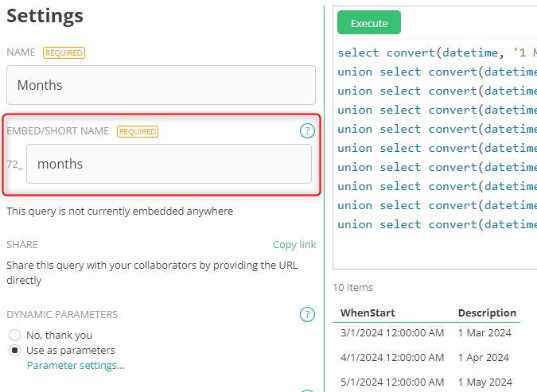
Task: Click the "1 Mar 2024" description cell
Action: click(x=484, y=332)
